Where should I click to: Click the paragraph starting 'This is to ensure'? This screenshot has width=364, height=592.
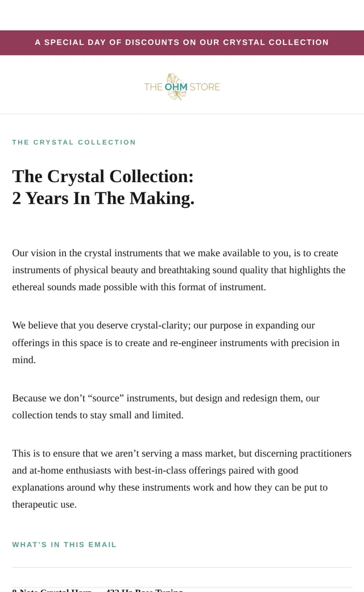point(182,479)
